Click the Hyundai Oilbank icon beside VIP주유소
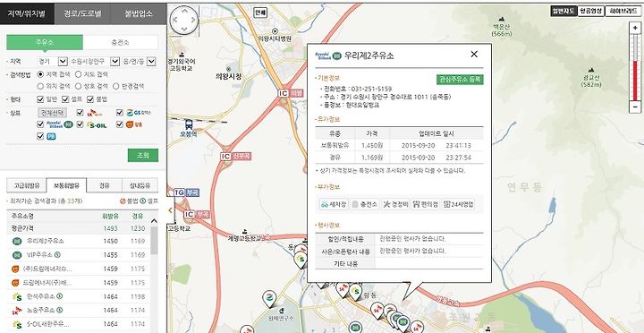Screen dimensions: 644x333 pyautogui.click(x=16, y=255)
